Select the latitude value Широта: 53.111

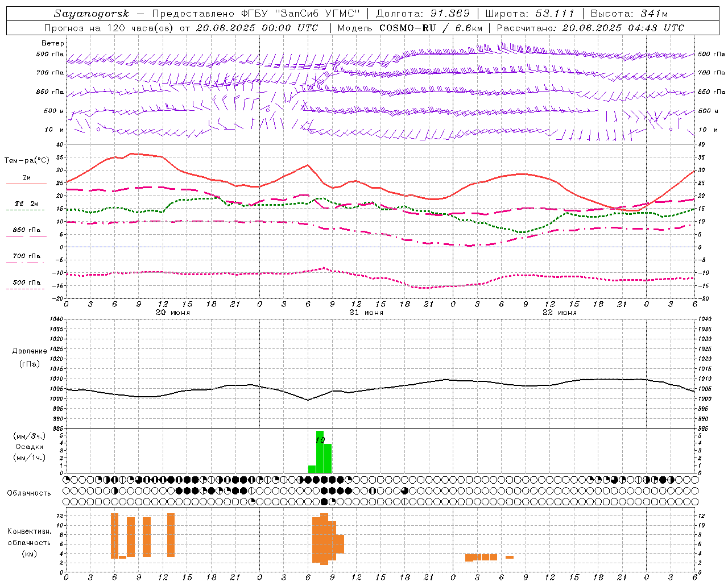point(530,14)
